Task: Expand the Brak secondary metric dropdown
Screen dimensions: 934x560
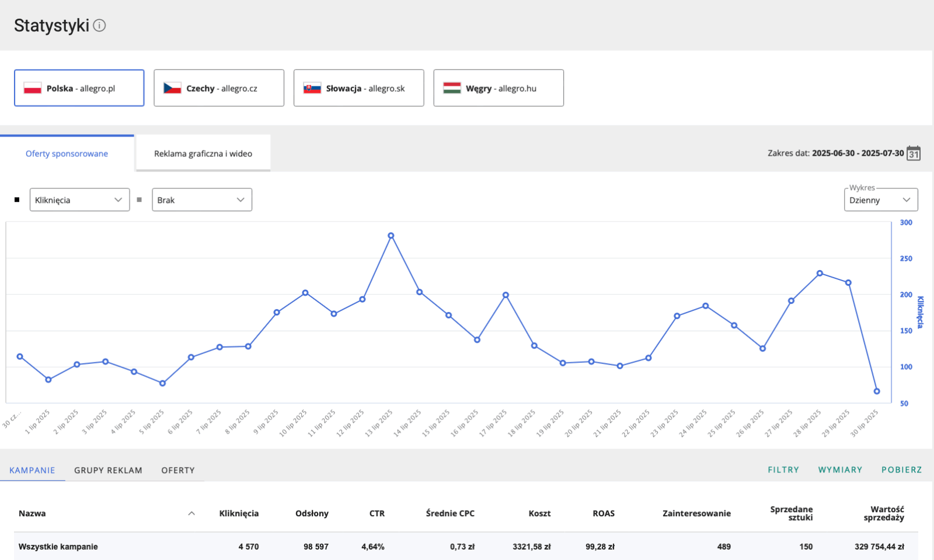Action: 201,199
